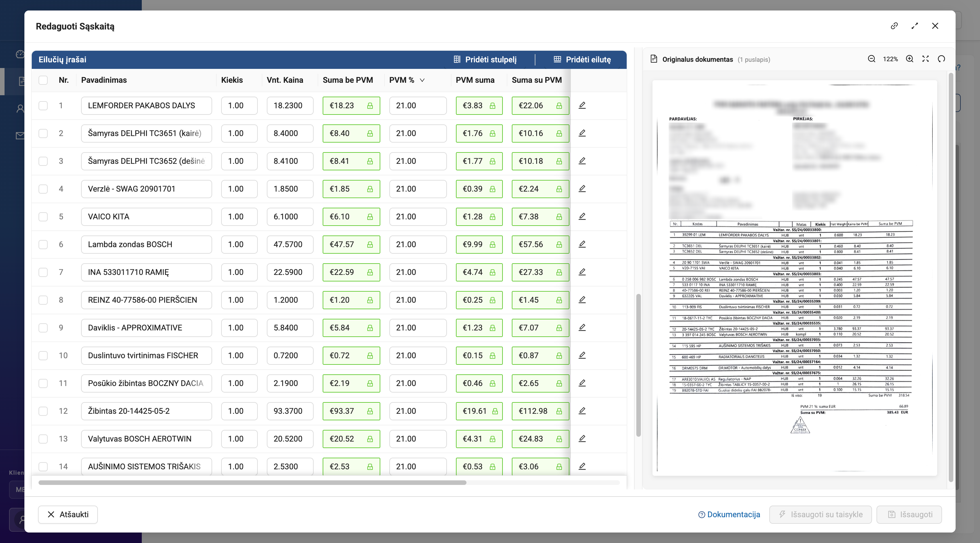Click Pridėti stulpelį to add column
980x543 pixels.
(485, 60)
